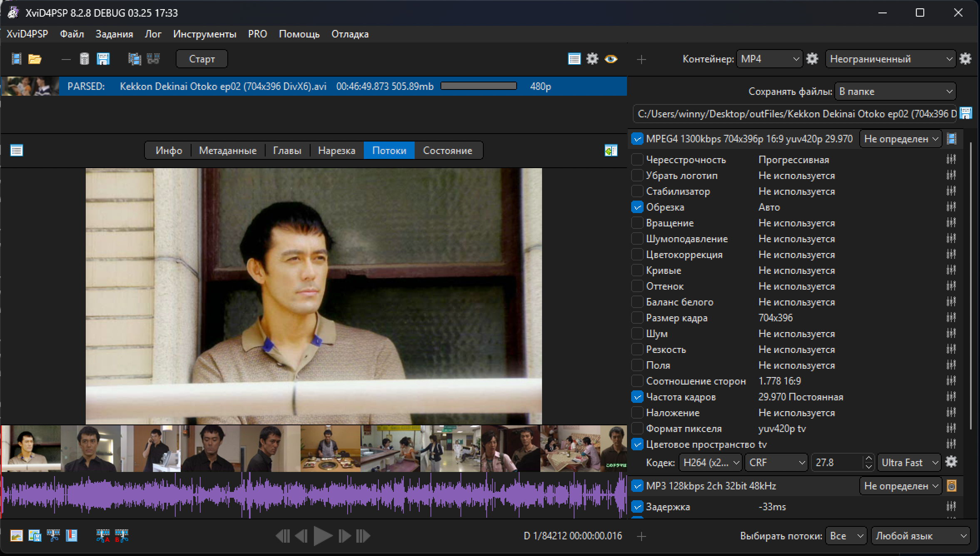Click the save path floppy disk icon
The height and width of the screenshot is (556, 980).
pyautogui.click(x=966, y=113)
